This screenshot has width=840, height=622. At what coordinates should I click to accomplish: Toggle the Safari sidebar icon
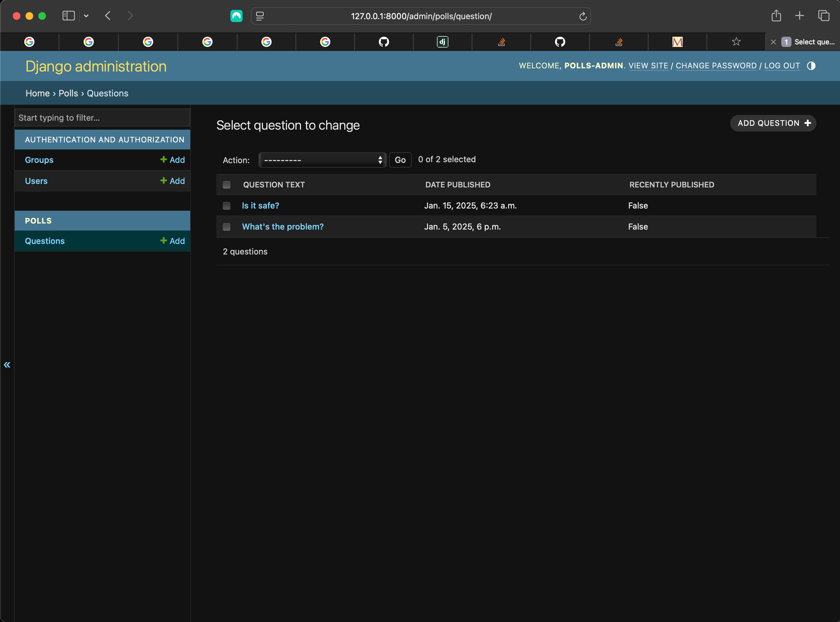pos(69,16)
